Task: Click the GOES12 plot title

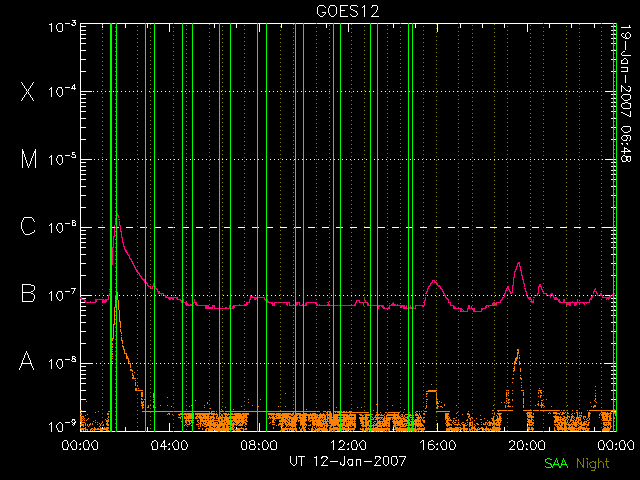Action: (348, 11)
